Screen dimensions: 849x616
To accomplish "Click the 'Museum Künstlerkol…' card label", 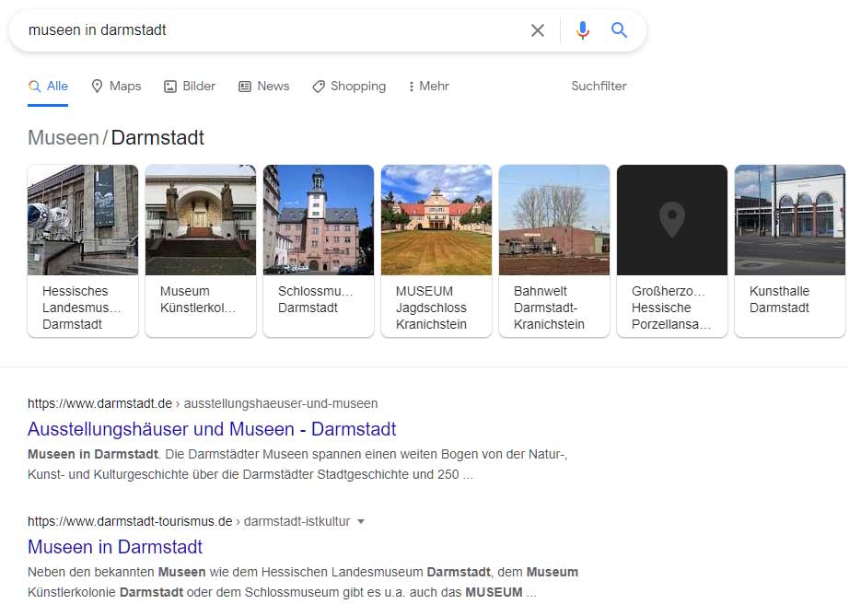I will click(x=198, y=299).
